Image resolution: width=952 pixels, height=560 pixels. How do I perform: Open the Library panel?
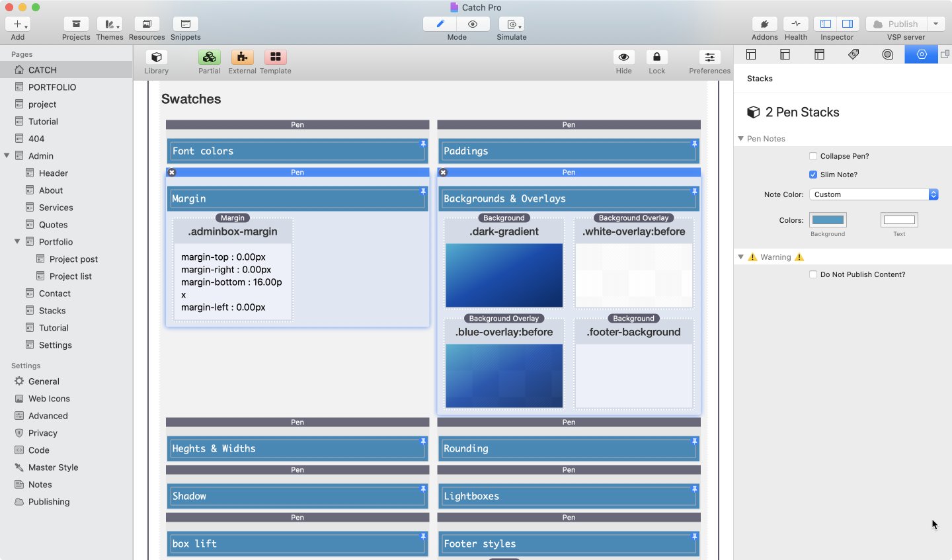pyautogui.click(x=157, y=58)
